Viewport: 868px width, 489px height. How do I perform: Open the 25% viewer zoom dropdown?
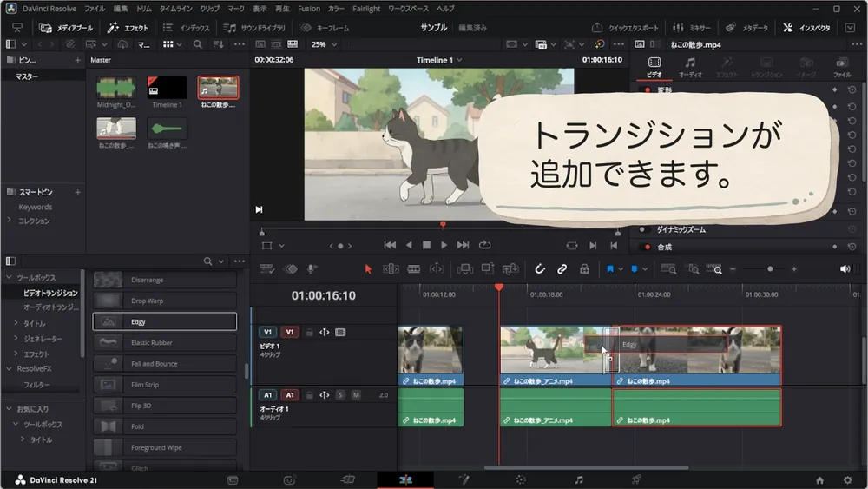[324, 44]
